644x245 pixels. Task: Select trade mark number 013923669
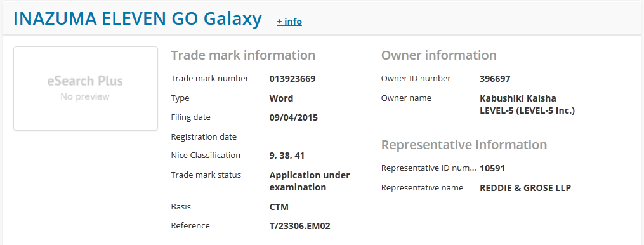pyautogui.click(x=292, y=79)
